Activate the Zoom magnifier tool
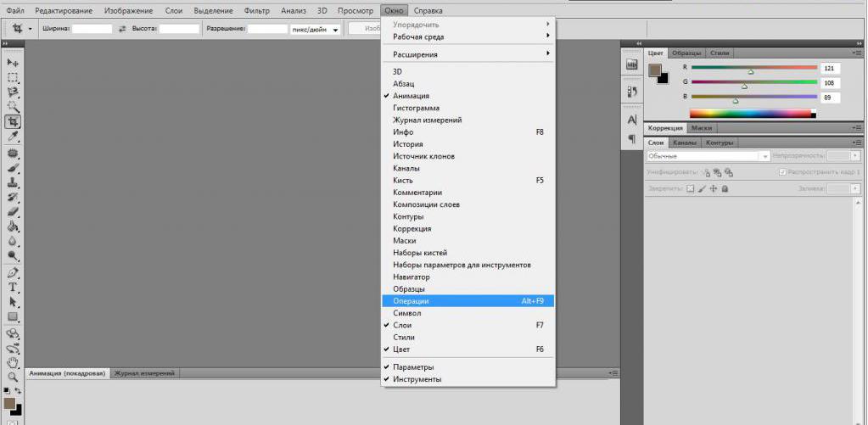The width and height of the screenshot is (868, 425). [x=13, y=377]
